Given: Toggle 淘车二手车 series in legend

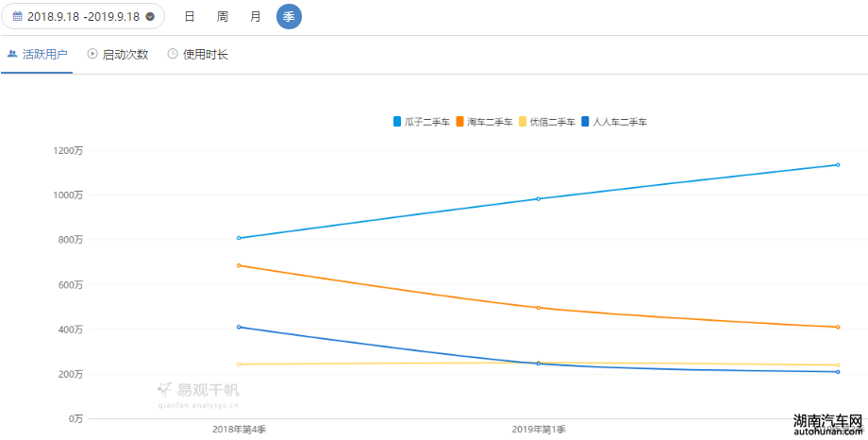Looking at the screenshot, I should tap(484, 122).
